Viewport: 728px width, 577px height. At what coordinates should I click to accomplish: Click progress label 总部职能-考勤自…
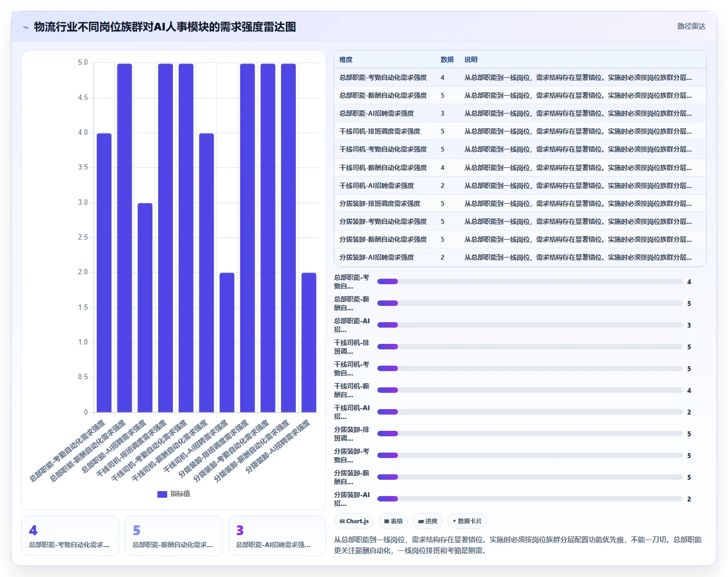[x=352, y=281]
